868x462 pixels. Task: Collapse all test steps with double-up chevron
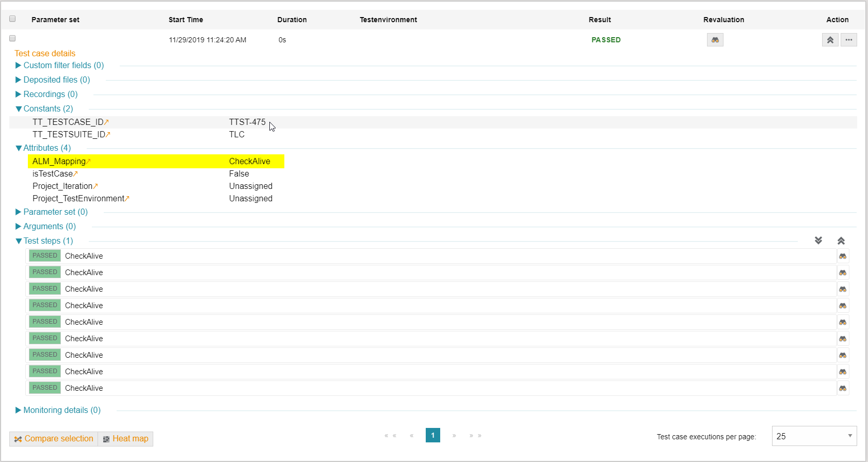pos(841,241)
